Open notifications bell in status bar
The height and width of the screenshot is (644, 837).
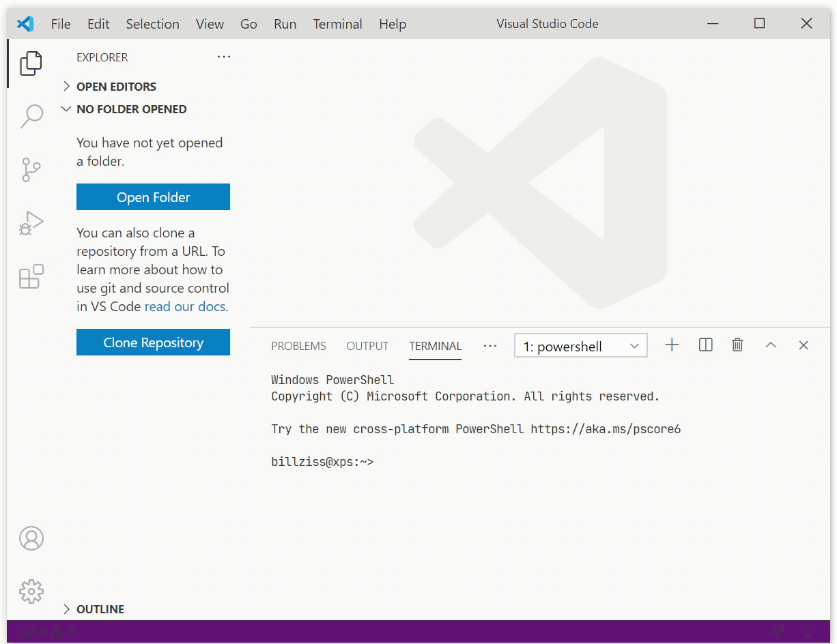[808, 631]
